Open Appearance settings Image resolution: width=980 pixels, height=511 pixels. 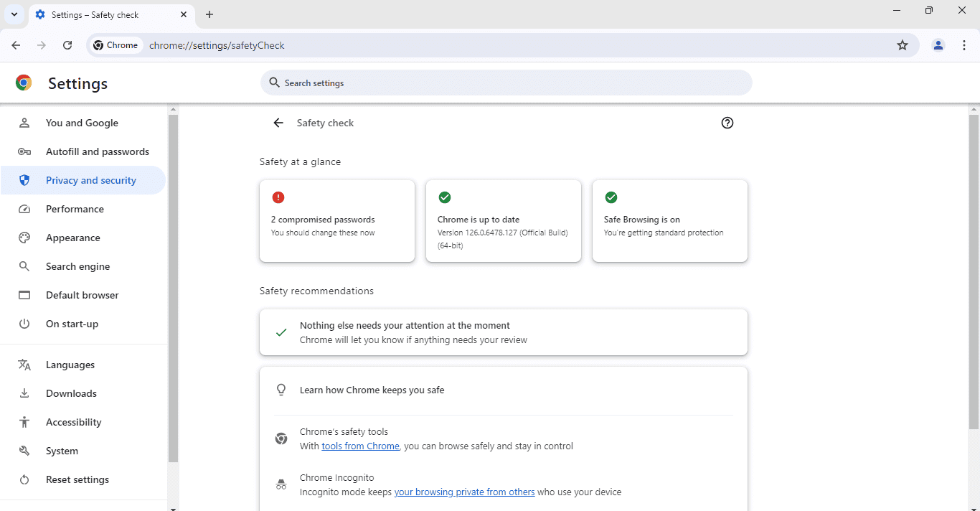click(83, 238)
